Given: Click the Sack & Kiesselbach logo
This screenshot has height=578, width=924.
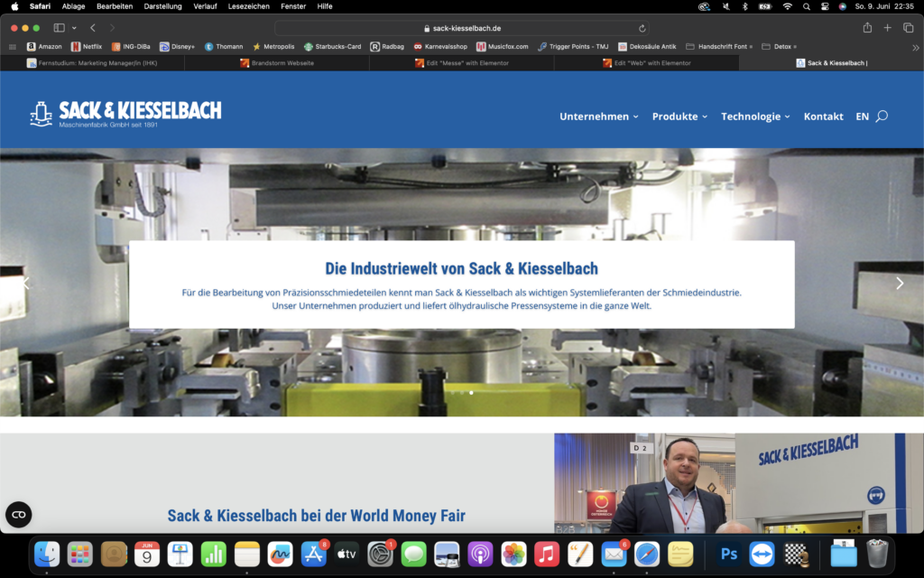Looking at the screenshot, I should pos(125,114).
